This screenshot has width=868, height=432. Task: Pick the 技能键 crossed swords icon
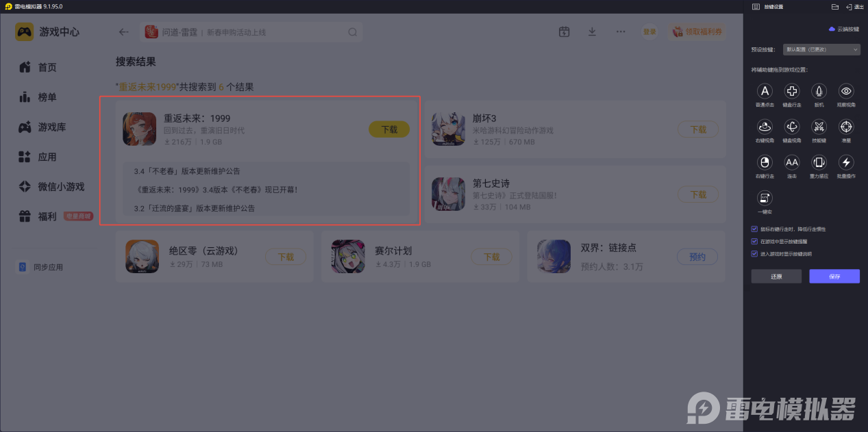819,127
